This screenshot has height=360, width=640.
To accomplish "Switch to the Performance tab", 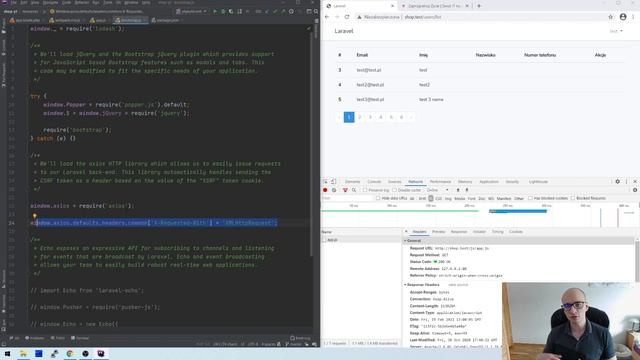I will click(x=440, y=182).
